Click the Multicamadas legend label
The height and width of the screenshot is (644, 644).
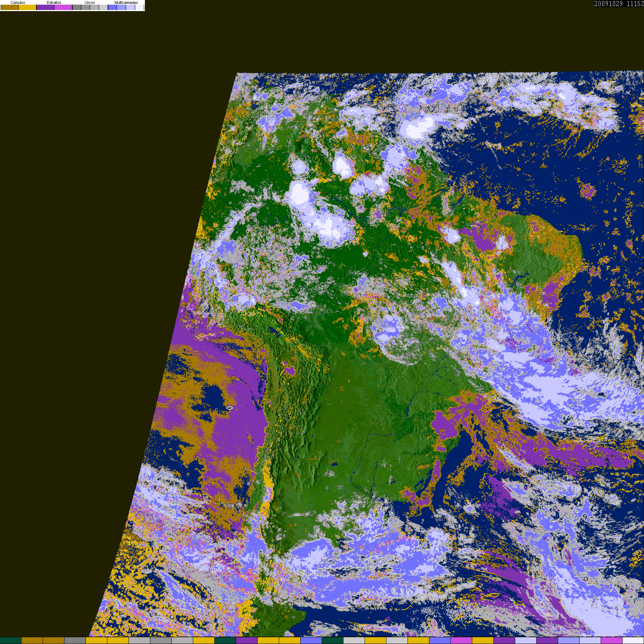126,3
